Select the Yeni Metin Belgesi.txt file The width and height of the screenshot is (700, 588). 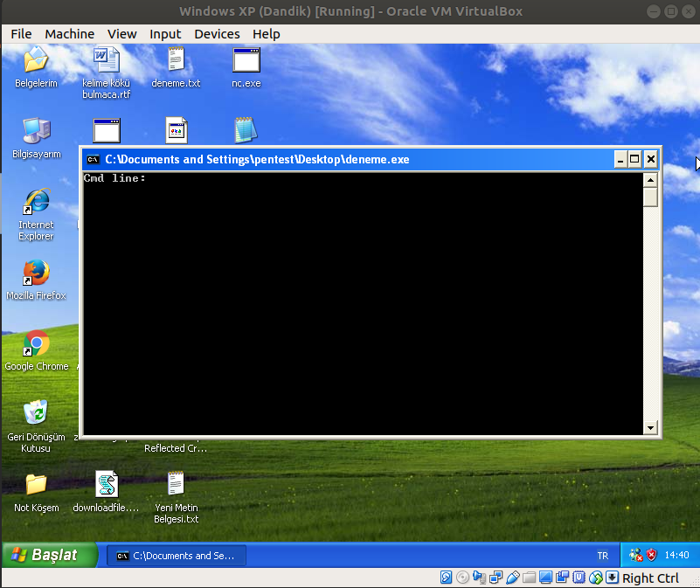click(x=176, y=483)
